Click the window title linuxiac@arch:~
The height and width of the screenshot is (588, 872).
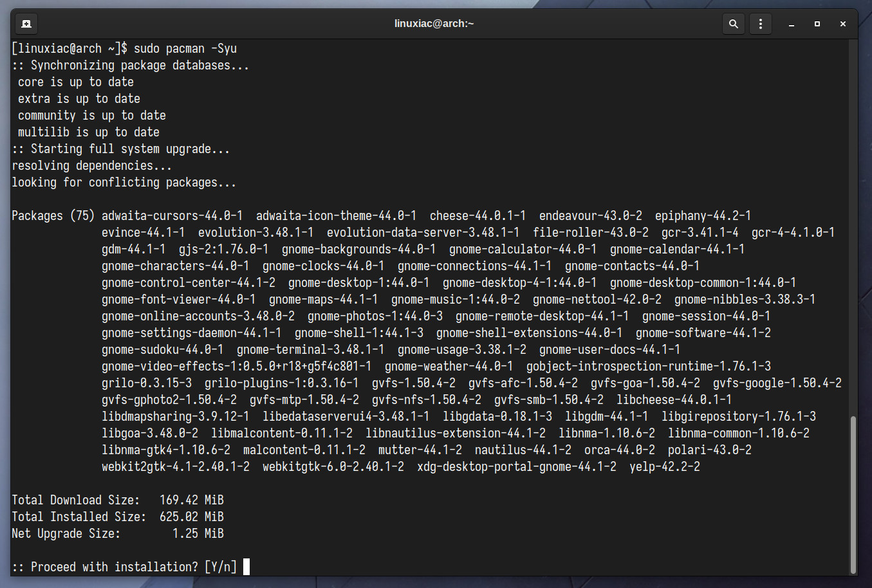pos(434,24)
